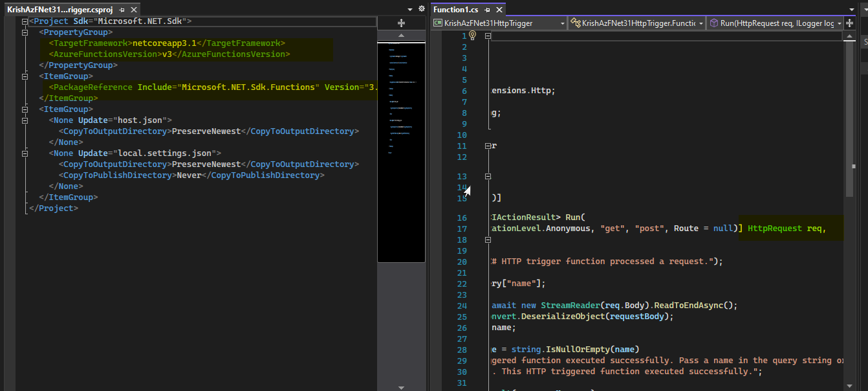Viewport: 868px width, 391px height.
Task: Click the "local.settings.json" attribute value
Action: (167, 153)
